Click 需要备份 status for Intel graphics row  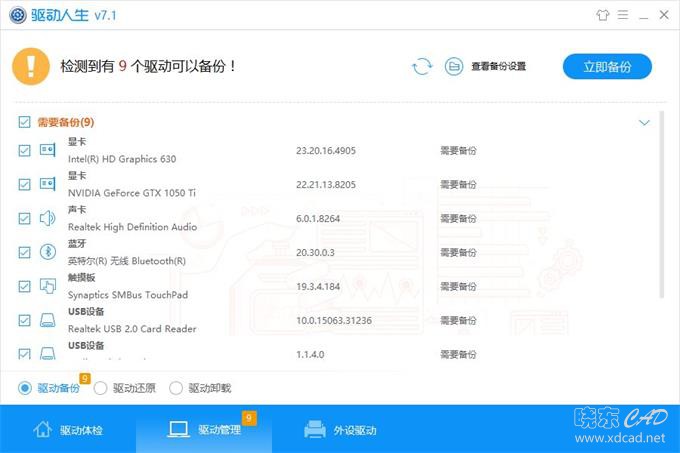(x=458, y=150)
